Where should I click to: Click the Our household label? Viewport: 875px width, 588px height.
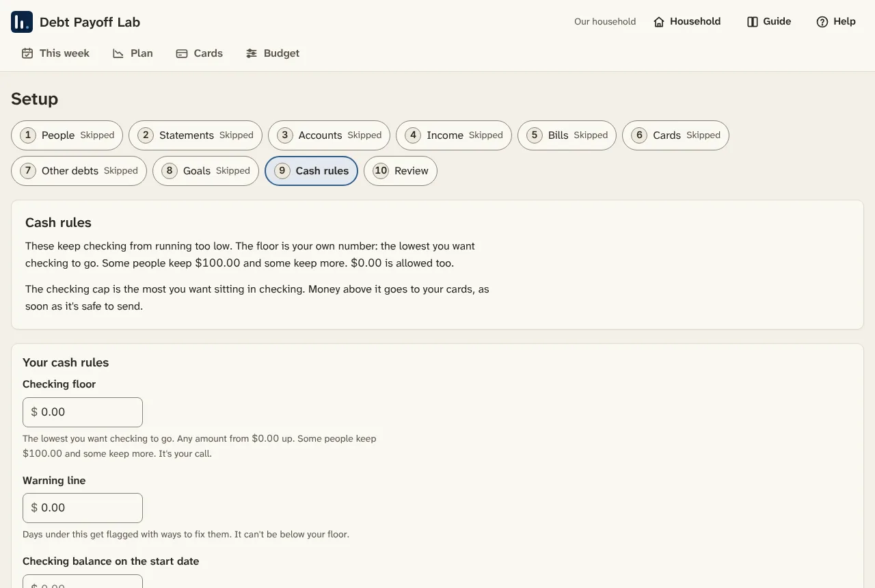tap(605, 22)
